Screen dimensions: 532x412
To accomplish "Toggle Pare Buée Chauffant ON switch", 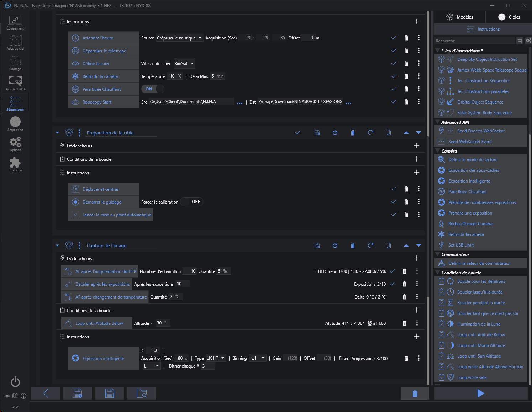I will (x=153, y=89).
